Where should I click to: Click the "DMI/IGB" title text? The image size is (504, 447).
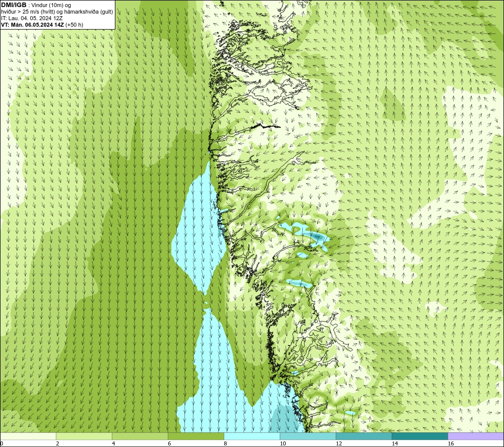[x=14, y=5]
